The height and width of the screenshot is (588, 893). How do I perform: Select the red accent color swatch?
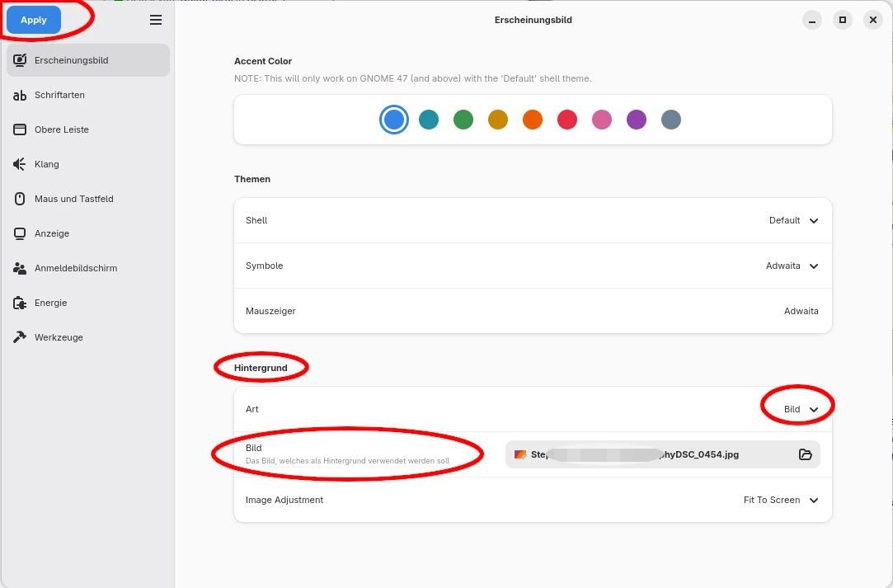point(567,120)
